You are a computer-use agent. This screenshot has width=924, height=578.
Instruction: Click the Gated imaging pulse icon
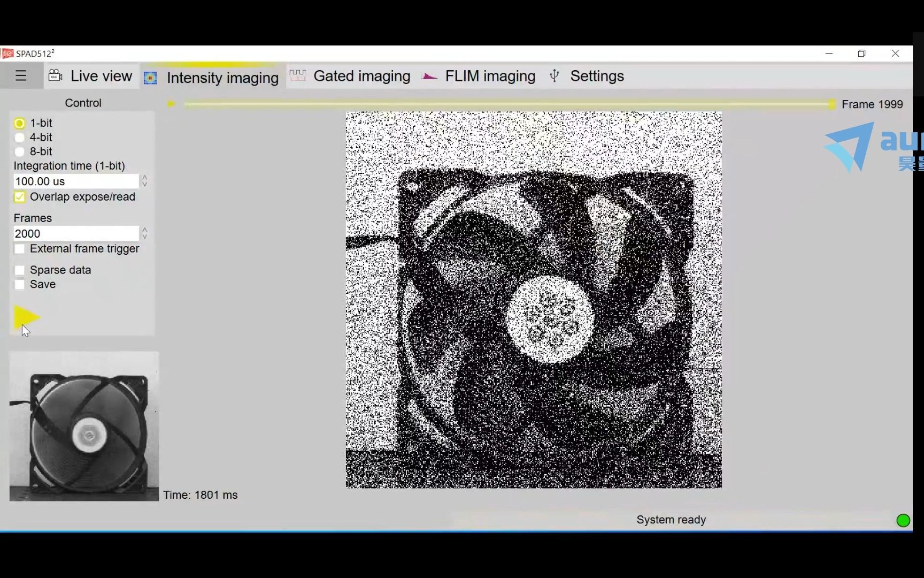click(297, 75)
